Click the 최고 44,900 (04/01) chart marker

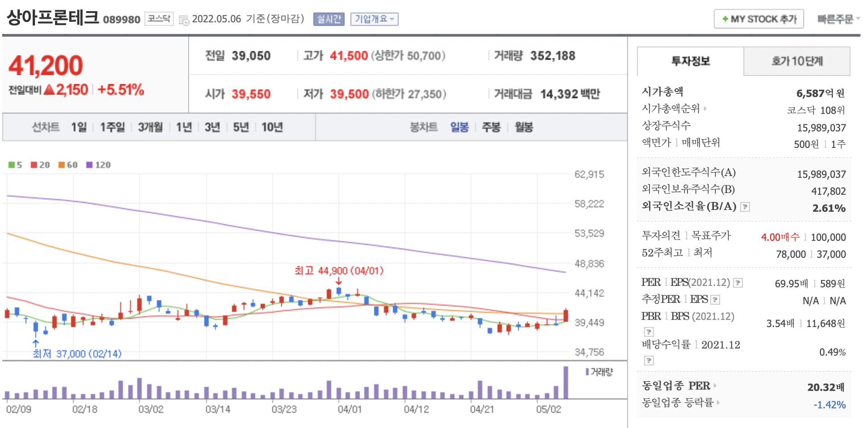pyautogui.click(x=339, y=271)
